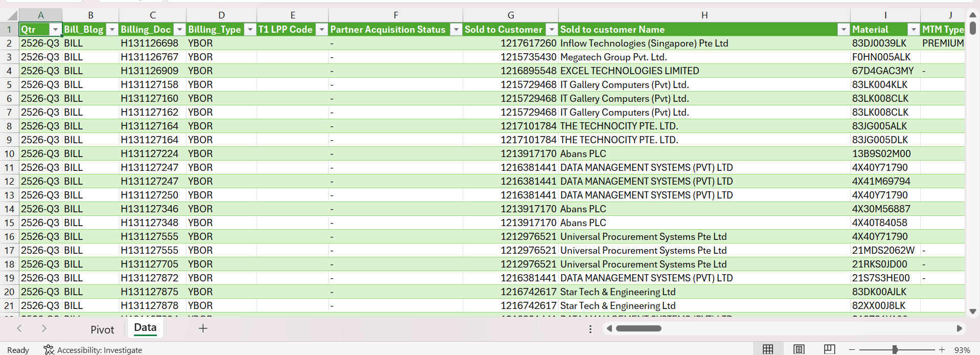Click the sheet tab bar options dots

pos(590,329)
